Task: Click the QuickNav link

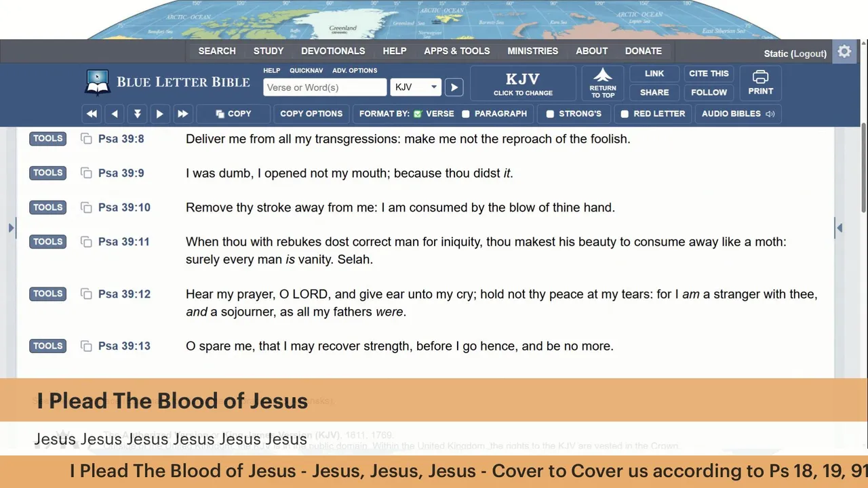Action: [307, 70]
